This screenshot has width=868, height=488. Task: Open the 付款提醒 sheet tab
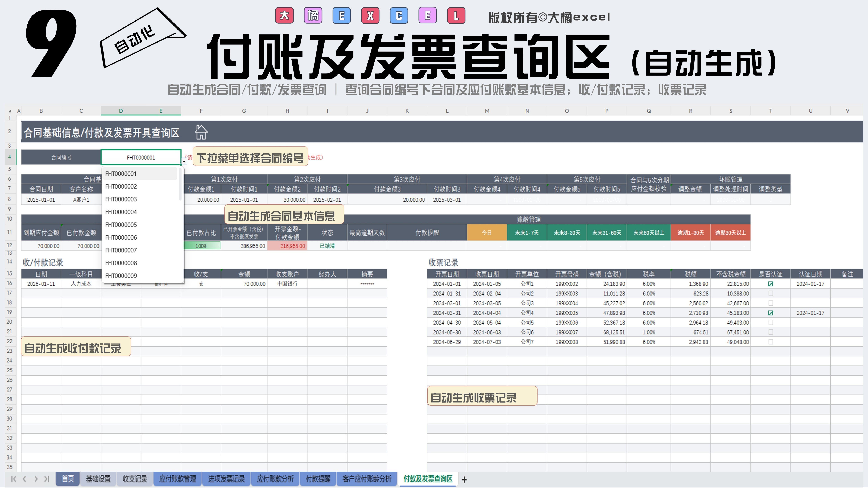(x=318, y=479)
